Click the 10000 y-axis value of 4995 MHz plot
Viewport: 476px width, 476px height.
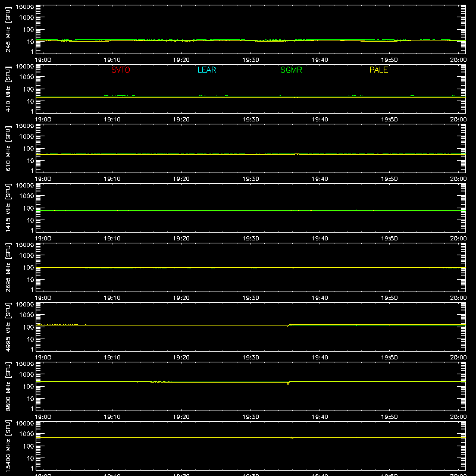point(25,305)
